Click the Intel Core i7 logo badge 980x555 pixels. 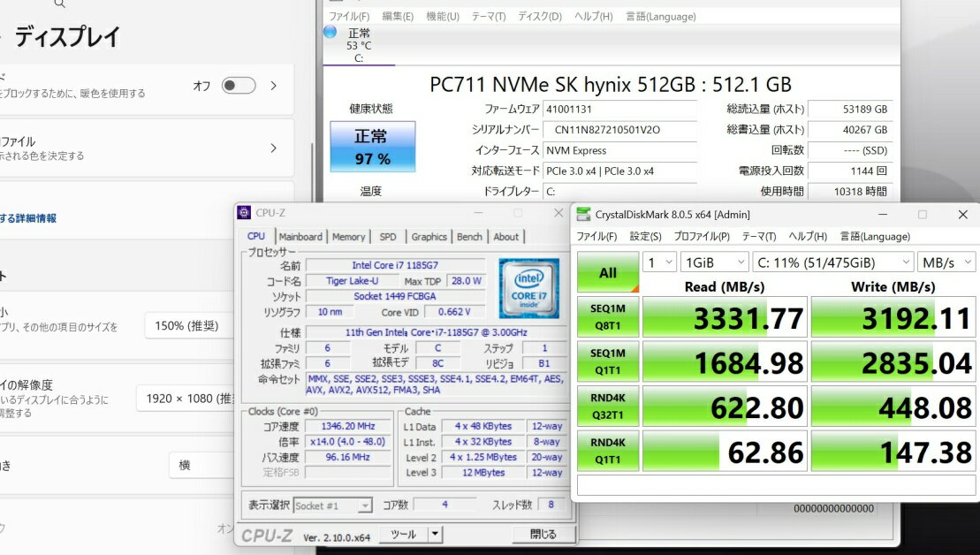528,288
